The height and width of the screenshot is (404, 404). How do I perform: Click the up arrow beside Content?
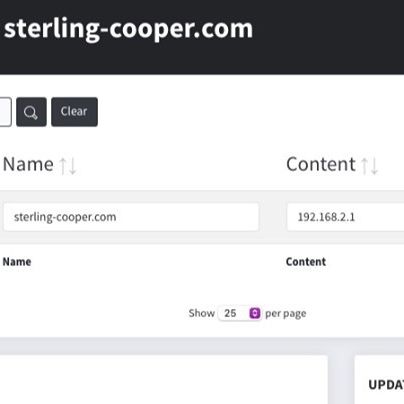[x=365, y=166]
